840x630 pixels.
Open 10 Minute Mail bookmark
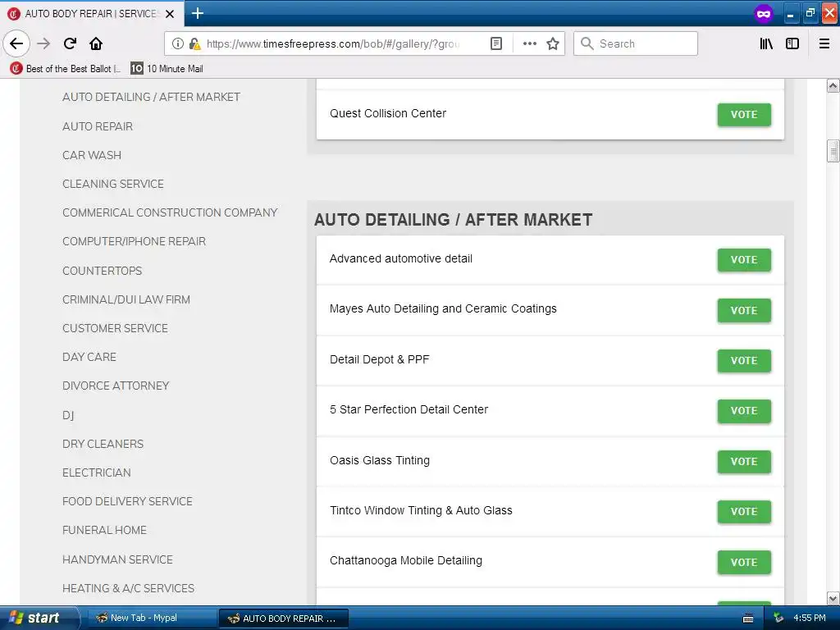[x=167, y=69]
